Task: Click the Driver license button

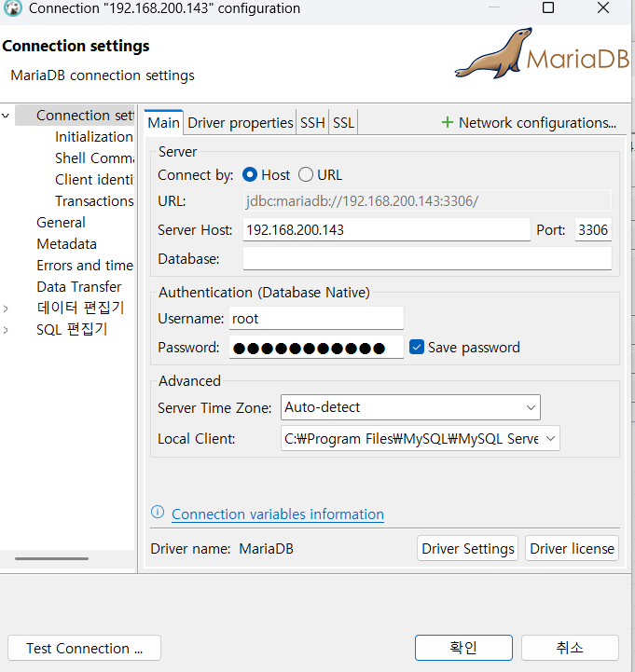Action: [572, 548]
